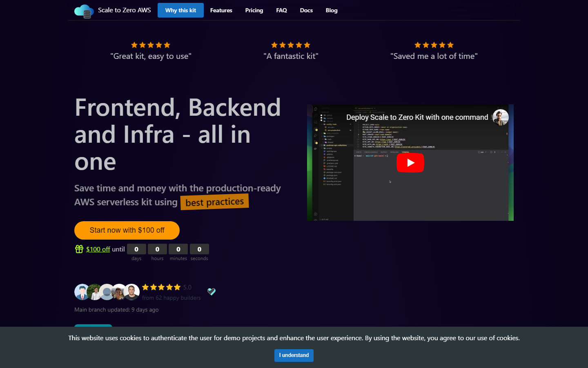Click the presenter's circular avatar in the video thumbnail
This screenshot has width=588, height=368.
tap(501, 117)
